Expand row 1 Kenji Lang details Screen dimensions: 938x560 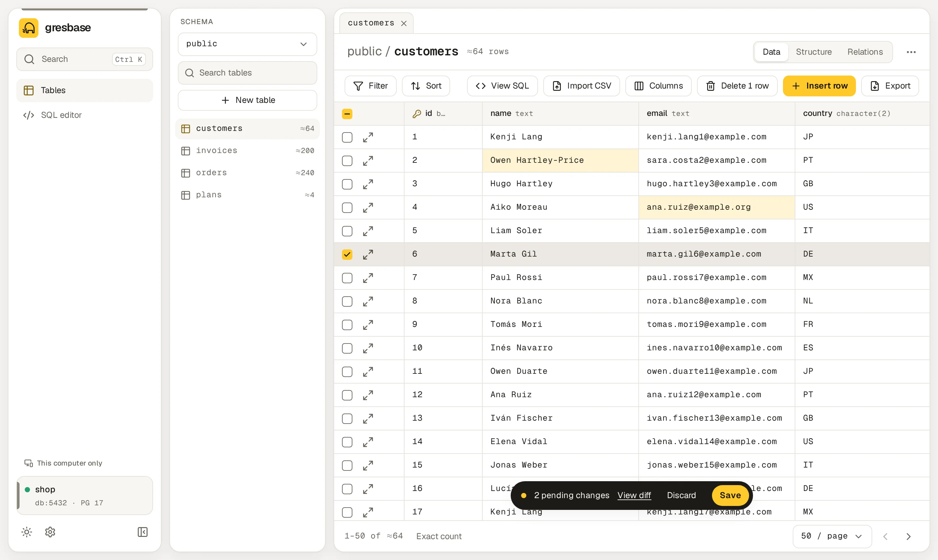(368, 137)
